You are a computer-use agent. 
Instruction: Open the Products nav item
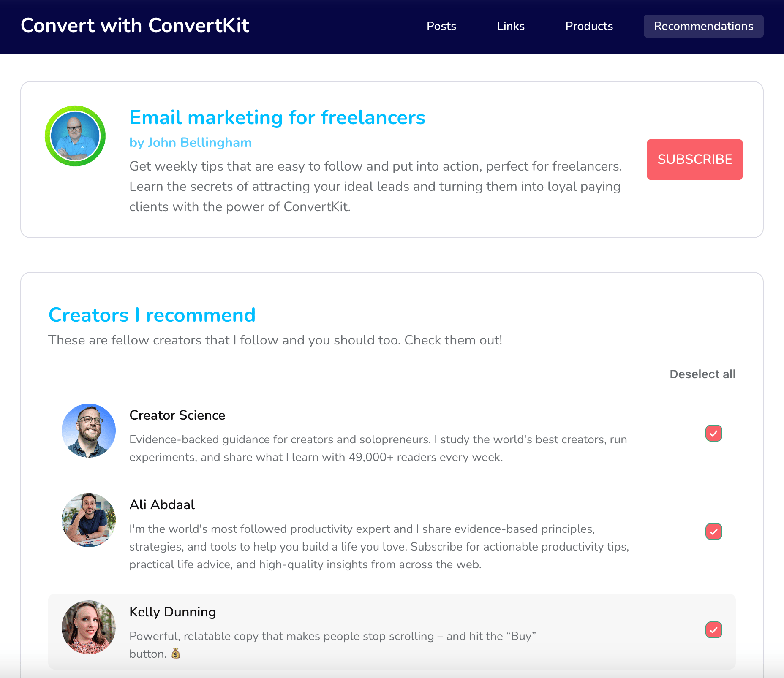tap(589, 26)
